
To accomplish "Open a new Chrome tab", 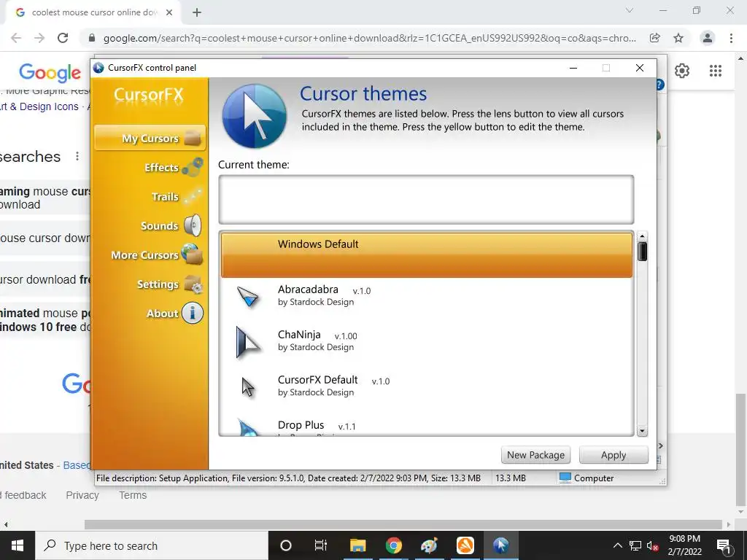I will [x=197, y=12].
